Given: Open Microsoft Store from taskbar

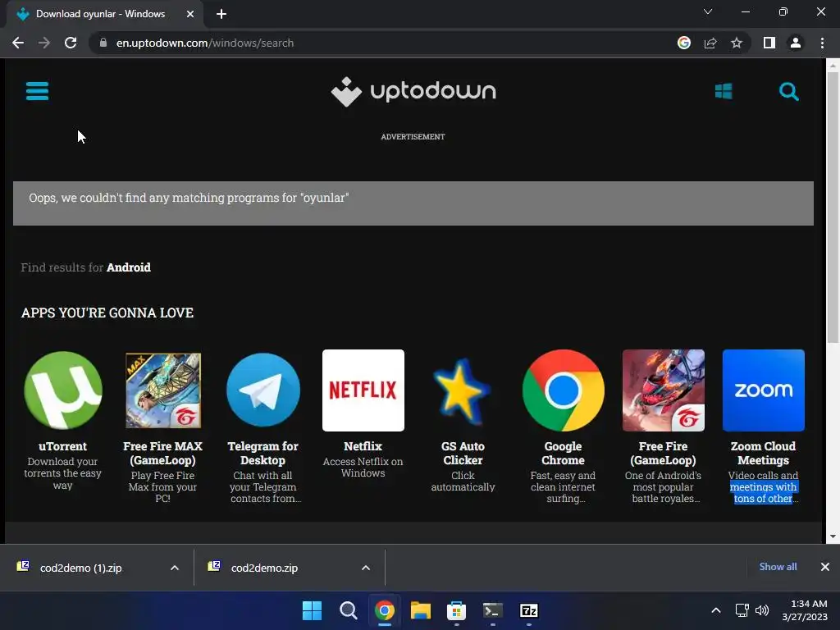Looking at the screenshot, I should 456,610.
